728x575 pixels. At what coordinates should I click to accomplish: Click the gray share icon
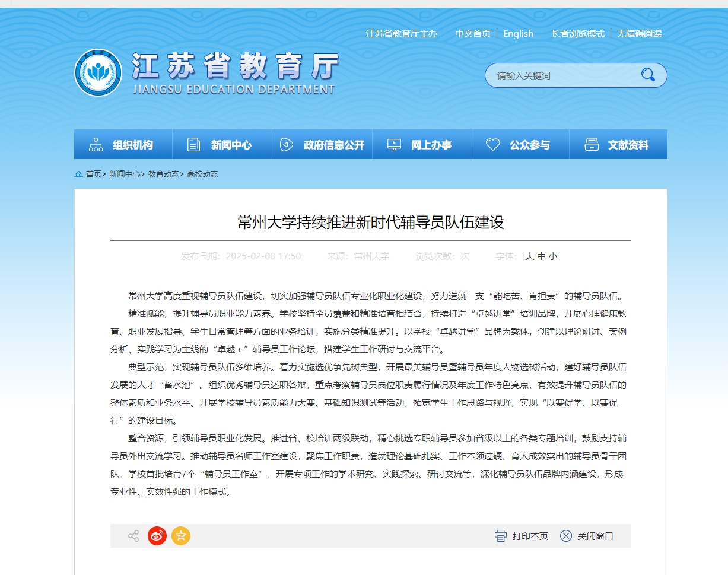click(133, 536)
